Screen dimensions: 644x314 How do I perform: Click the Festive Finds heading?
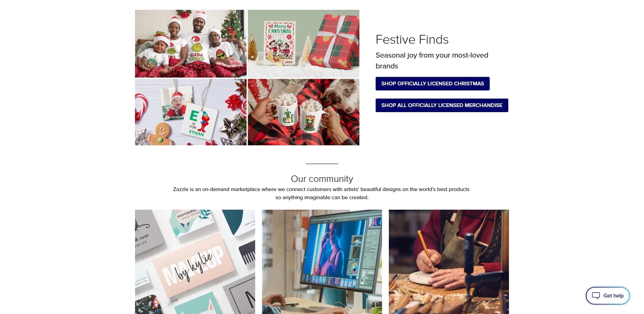(x=412, y=40)
